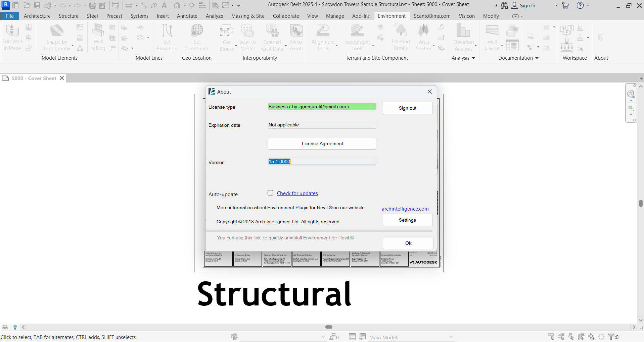
Task: Click the Save icon in quick access toolbar
Action: point(37,5)
